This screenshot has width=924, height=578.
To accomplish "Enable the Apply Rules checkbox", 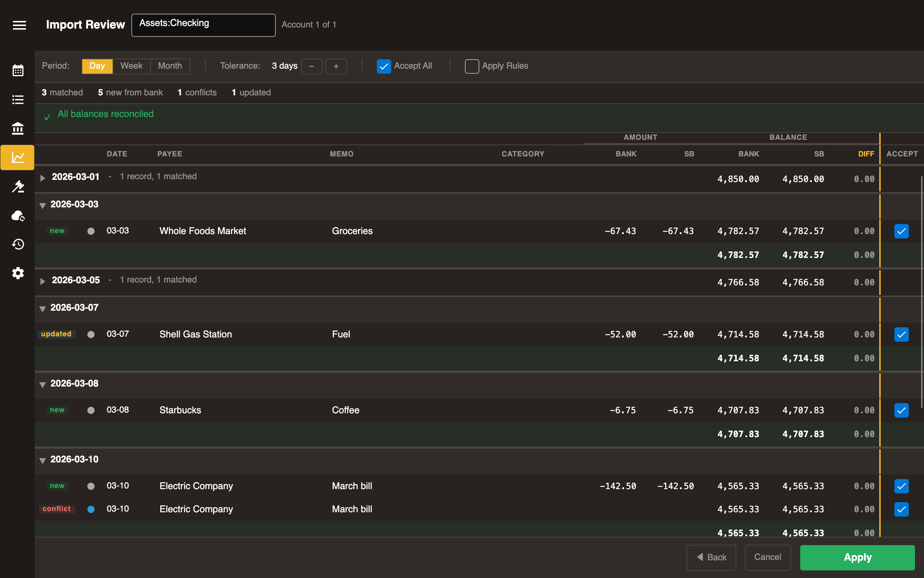I will pos(472,66).
